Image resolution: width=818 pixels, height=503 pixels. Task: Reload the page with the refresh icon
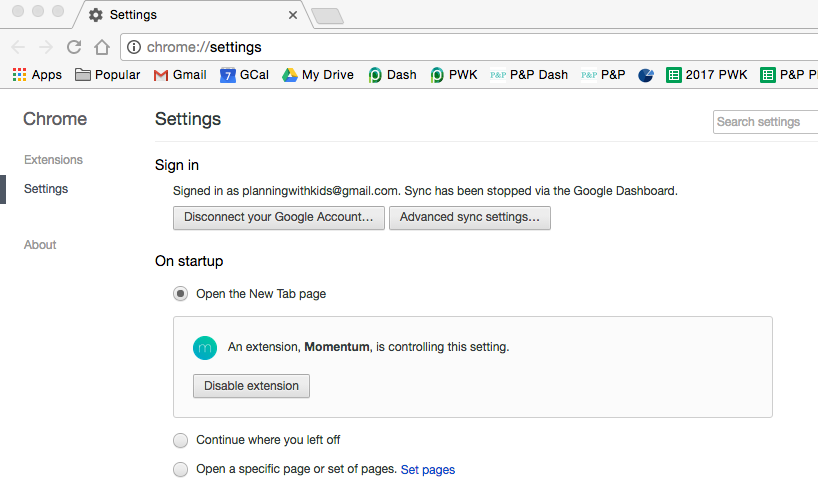coord(73,47)
